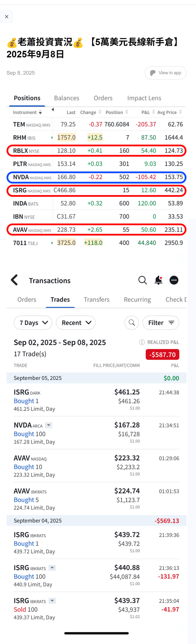Switch to the Balances tab
196x644 pixels.
point(67,98)
